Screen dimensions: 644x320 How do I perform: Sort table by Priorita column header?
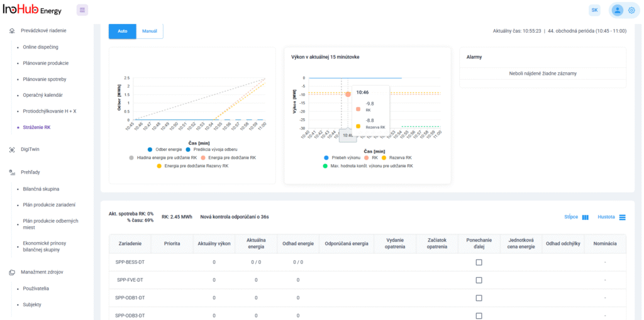(x=172, y=243)
